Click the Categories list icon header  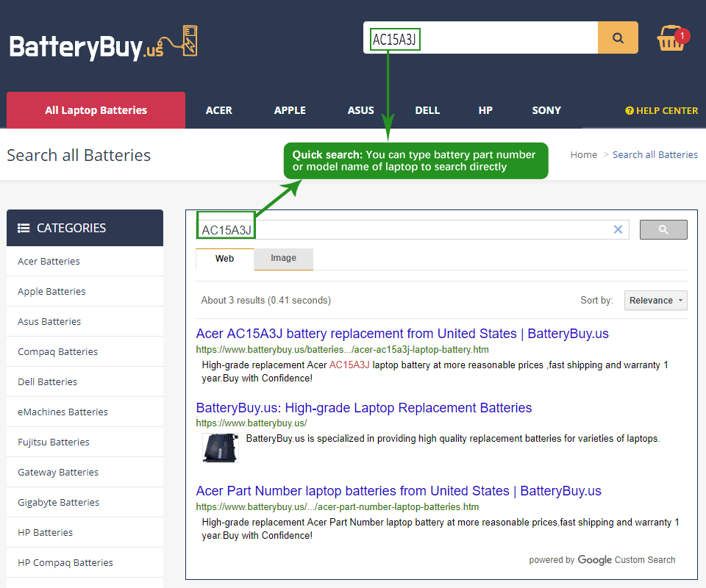click(24, 228)
